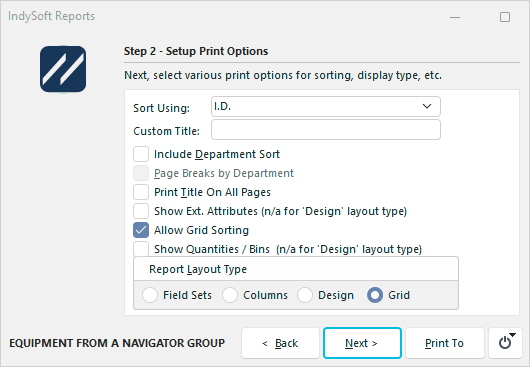Click EQUIPMENT FROM A NAVIGATOR GROUP label
530x367 pixels.
(117, 343)
